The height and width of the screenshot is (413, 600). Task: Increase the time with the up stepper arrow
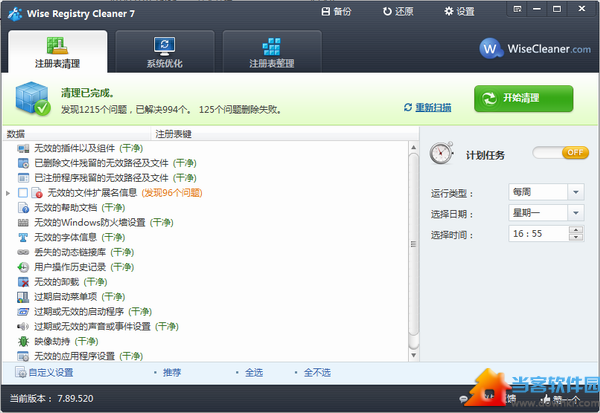[x=576, y=230]
